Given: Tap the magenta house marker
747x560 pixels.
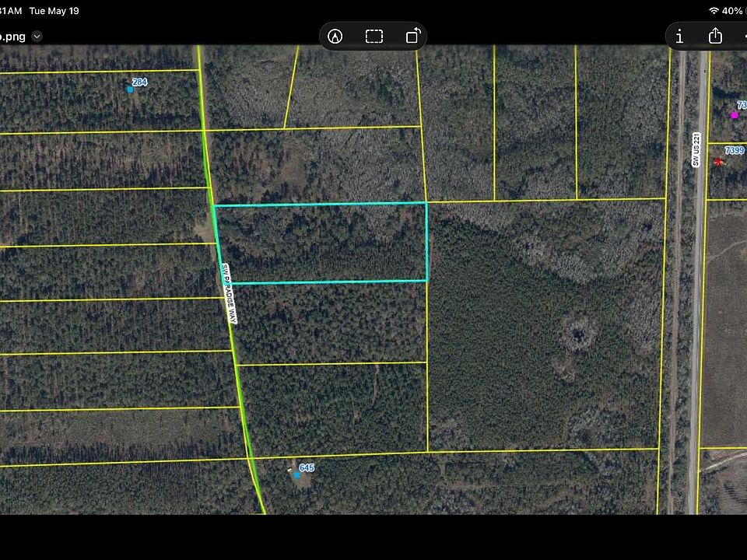Looking at the screenshot, I should [x=734, y=114].
